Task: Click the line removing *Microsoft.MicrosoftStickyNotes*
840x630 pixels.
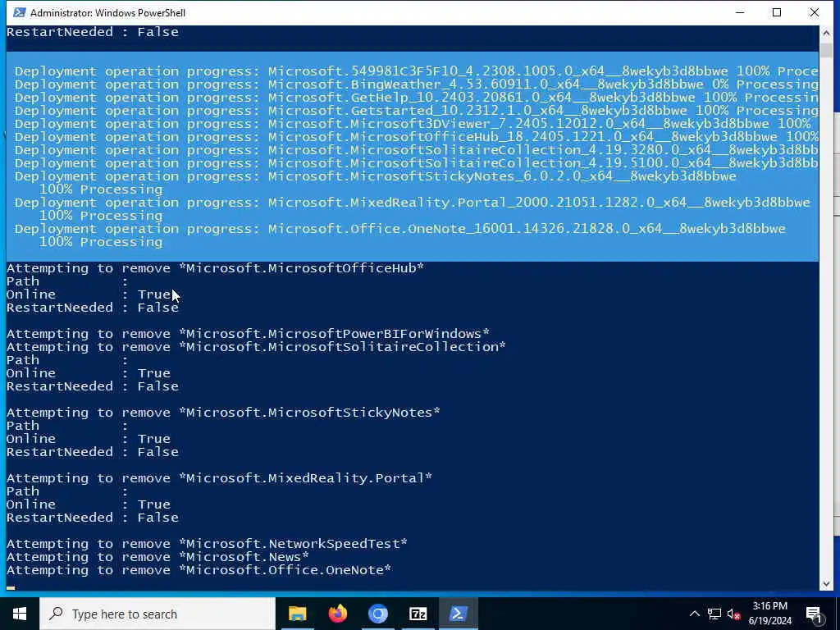Action: click(x=223, y=413)
